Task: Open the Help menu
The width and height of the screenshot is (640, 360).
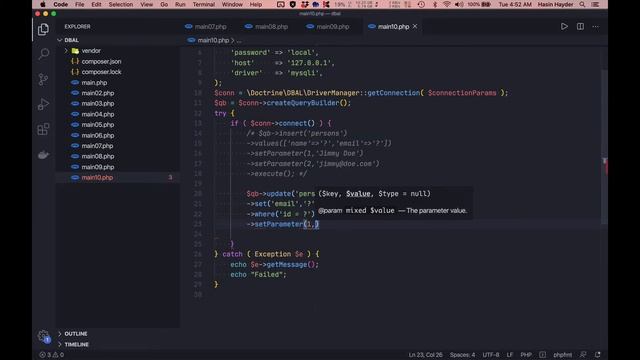Action: 256,4
